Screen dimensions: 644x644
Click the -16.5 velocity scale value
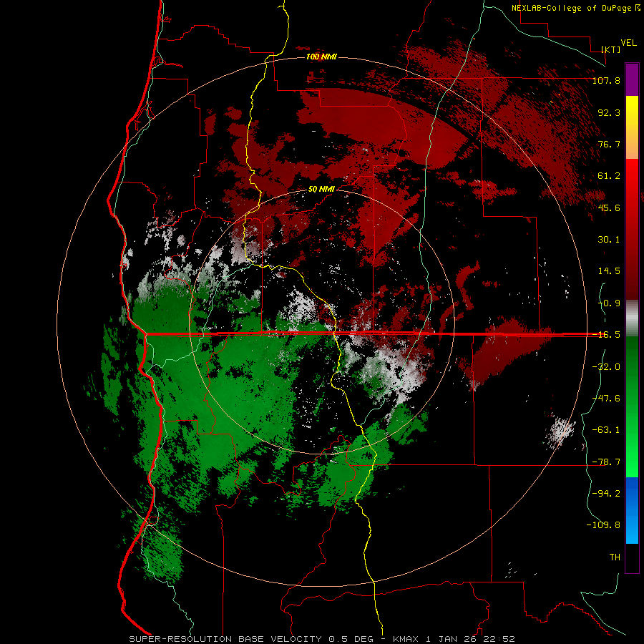[x=606, y=335]
